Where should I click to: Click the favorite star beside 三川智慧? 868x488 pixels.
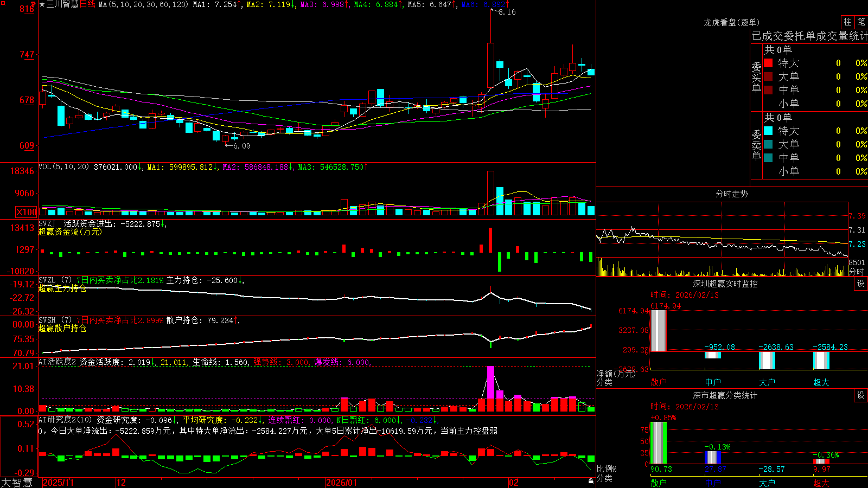pyautogui.click(x=42, y=4)
